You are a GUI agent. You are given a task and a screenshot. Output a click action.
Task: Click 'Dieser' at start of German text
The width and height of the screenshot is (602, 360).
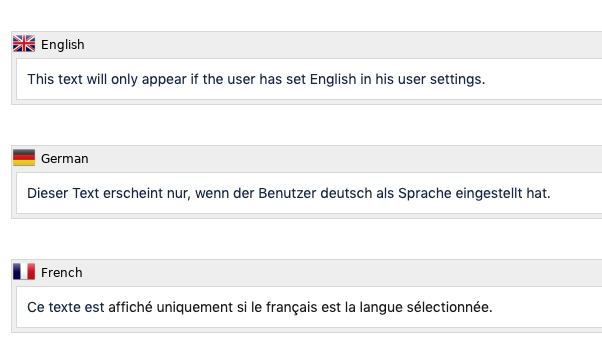48,193
